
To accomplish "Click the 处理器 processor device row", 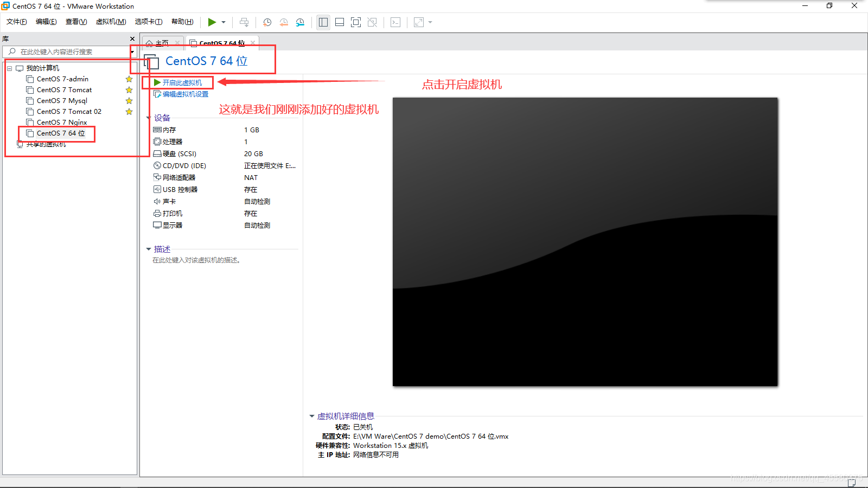I will [x=225, y=142].
